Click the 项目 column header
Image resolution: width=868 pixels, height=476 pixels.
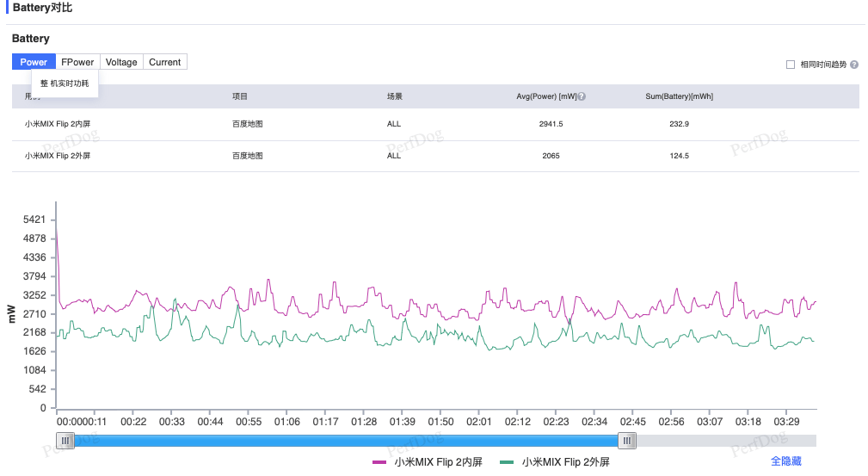click(240, 96)
